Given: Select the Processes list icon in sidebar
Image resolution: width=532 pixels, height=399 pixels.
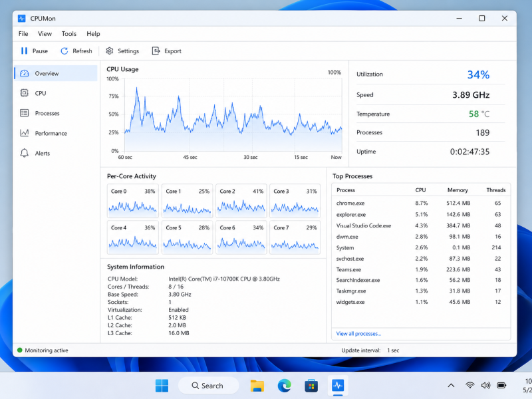Looking at the screenshot, I should pos(24,113).
